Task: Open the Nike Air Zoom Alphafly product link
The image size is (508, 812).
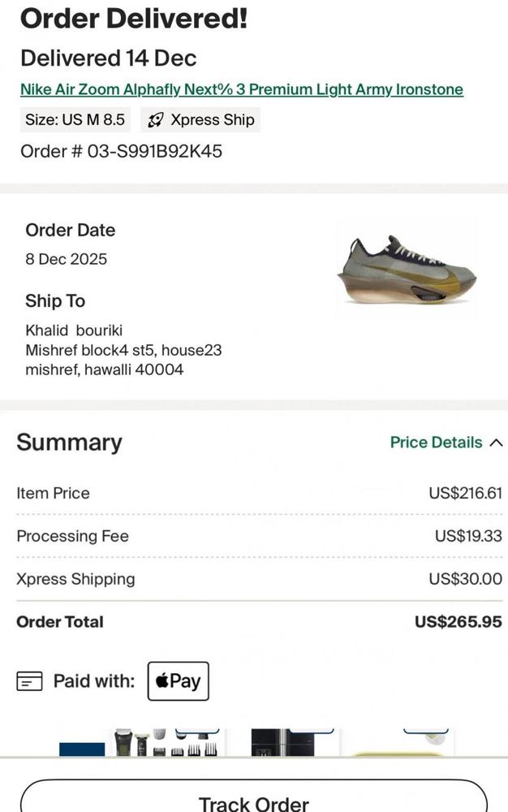Action: pos(242,89)
